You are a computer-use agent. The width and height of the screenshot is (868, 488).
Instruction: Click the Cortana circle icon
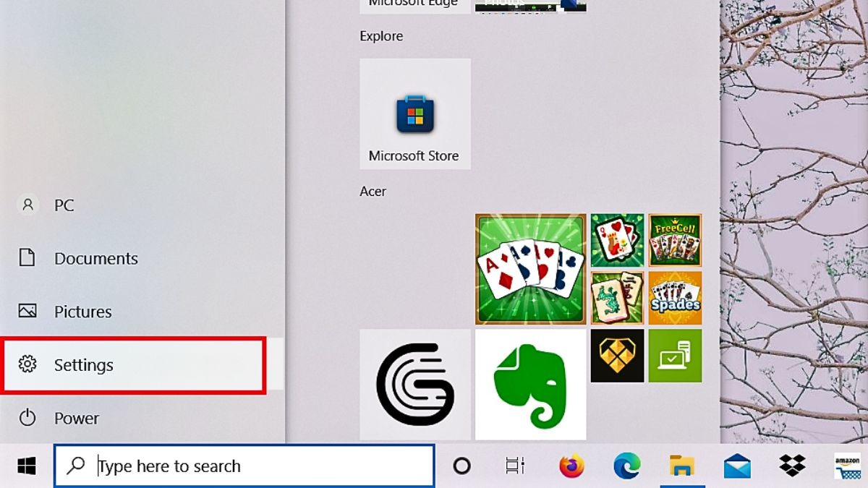pos(461,466)
